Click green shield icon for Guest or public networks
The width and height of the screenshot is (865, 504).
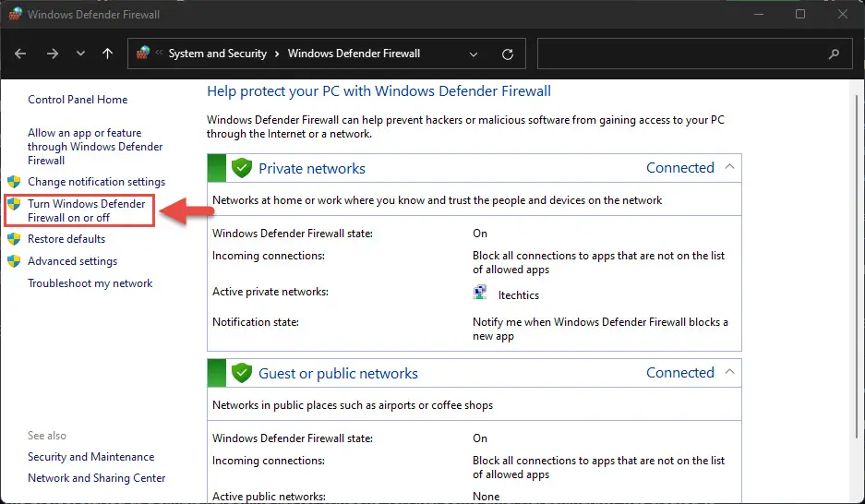pos(242,373)
